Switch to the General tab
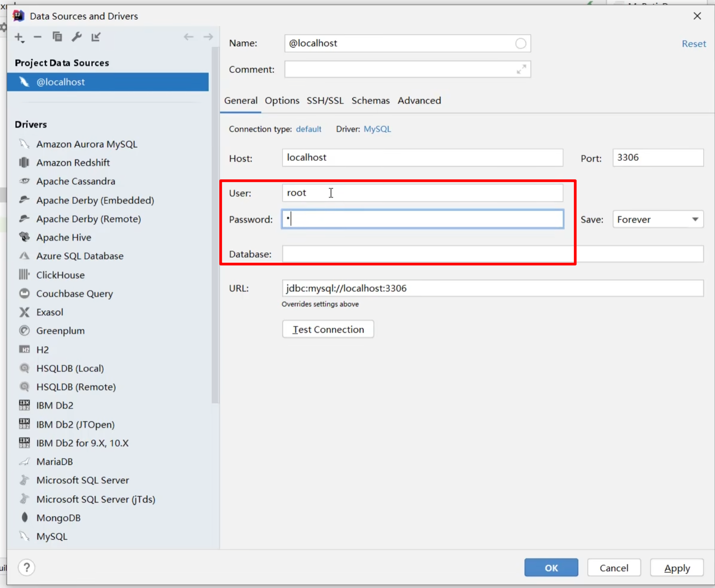The image size is (715, 588). pos(241,100)
